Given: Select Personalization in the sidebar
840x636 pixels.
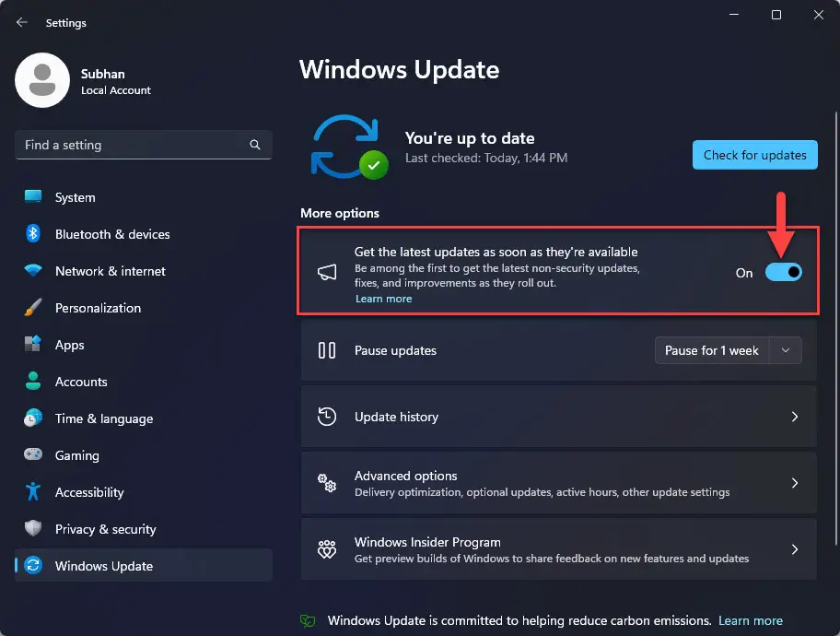Looking at the screenshot, I should pos(144,308).
